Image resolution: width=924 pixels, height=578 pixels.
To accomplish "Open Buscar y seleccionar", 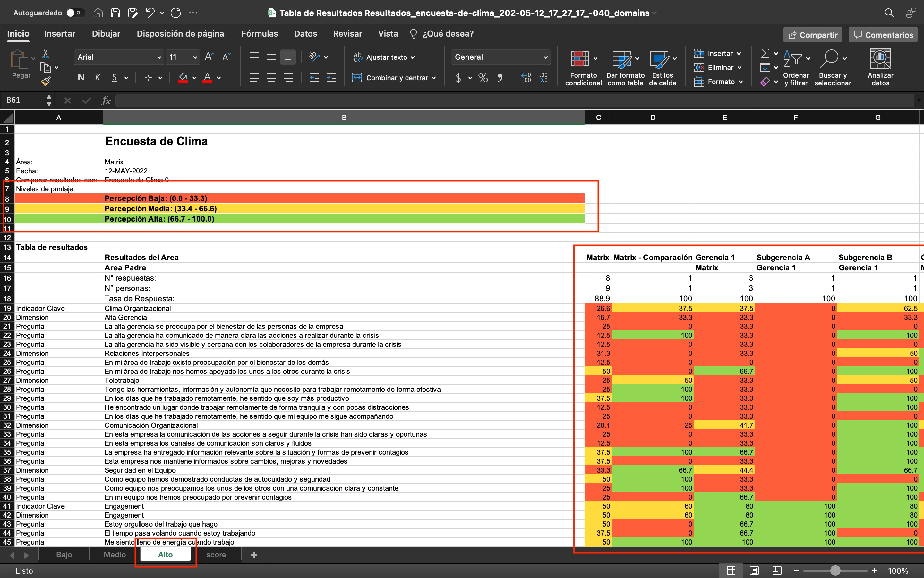I will pos(833,68).
